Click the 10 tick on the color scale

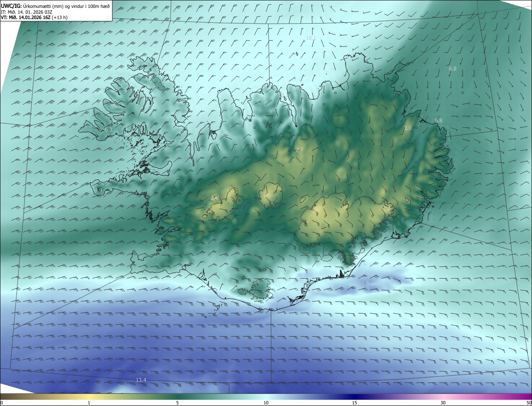pos(266,403)
